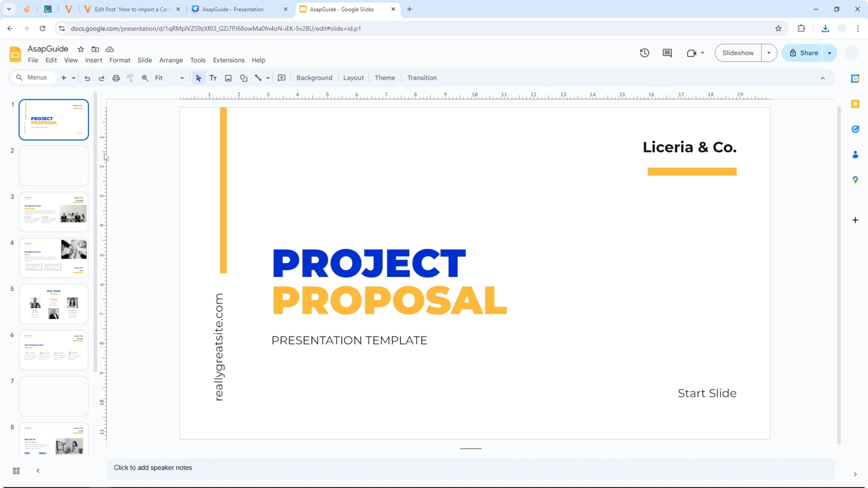Viewport: 868px width, 488px height.
Task: Open Share options dropdown arrow
Action: tap(830, 53)
